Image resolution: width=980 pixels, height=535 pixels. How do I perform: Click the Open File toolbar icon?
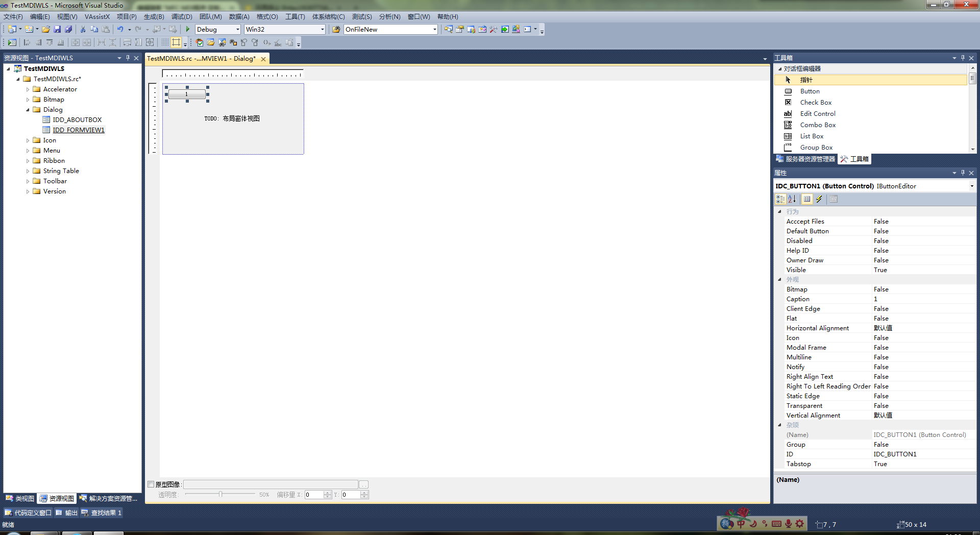pos(46,30)
